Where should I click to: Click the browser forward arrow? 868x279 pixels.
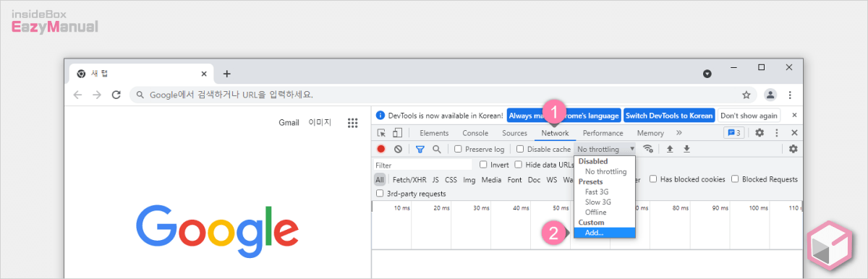(97, 95)
